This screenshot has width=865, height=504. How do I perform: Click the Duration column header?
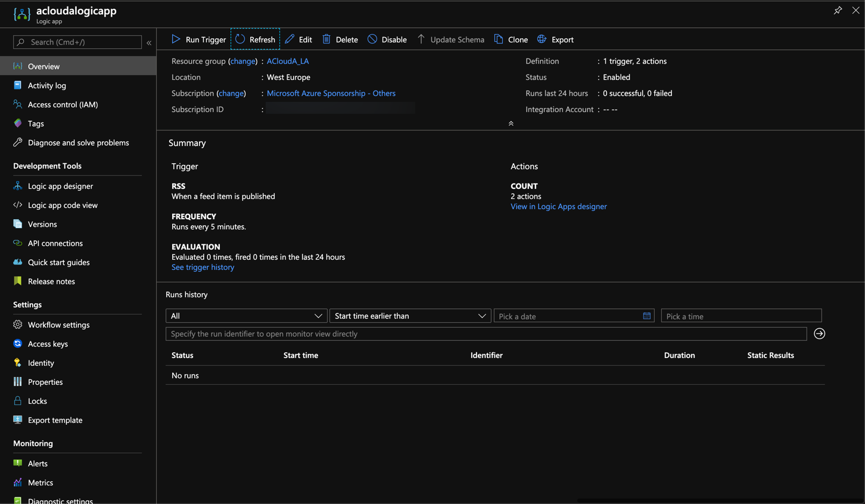[680, 355]
